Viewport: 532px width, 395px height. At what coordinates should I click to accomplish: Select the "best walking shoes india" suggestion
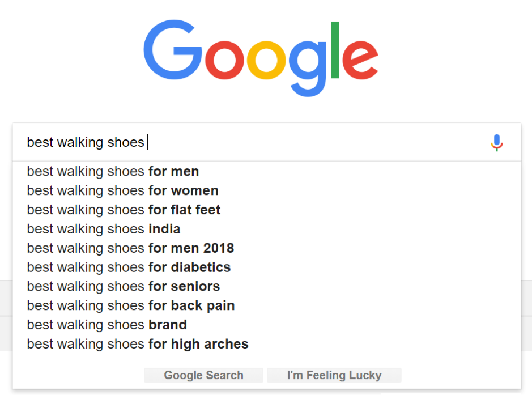tap(104, 229)
